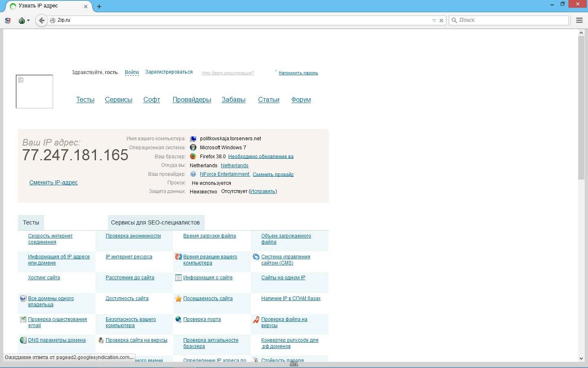Open Скорость интернет соединения test

[x=50, y=239]
